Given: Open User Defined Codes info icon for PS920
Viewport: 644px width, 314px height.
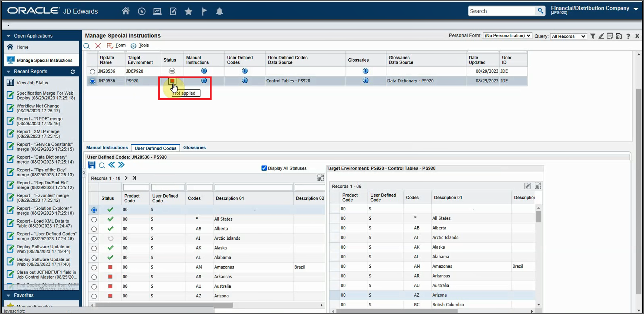Looking at the screenshot, I should 245,81.
